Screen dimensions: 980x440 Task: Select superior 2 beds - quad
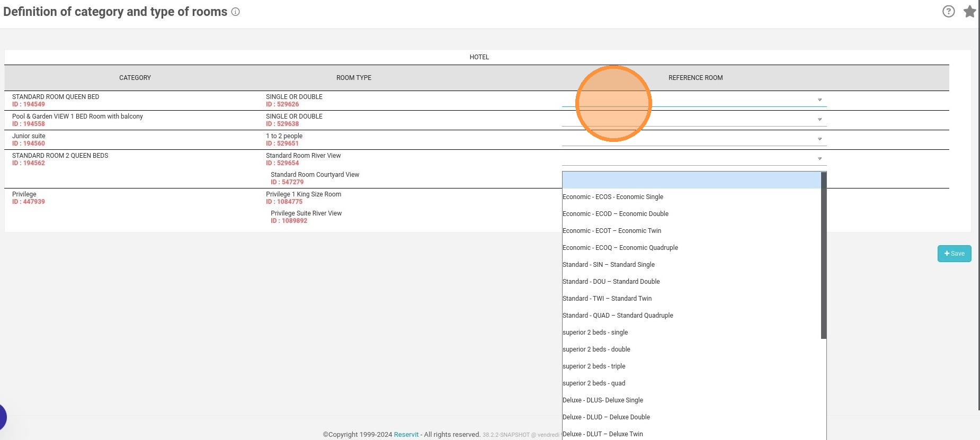tap(691, 383)
